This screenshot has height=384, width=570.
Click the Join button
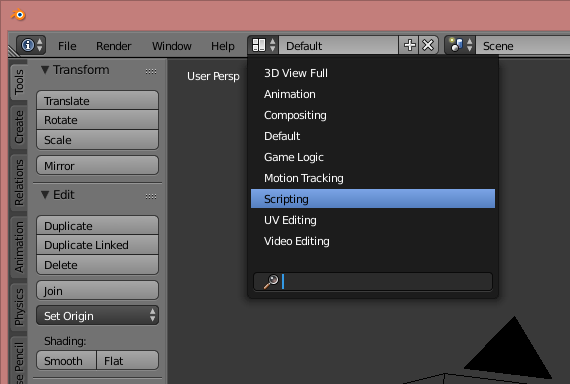pos(97,291)
